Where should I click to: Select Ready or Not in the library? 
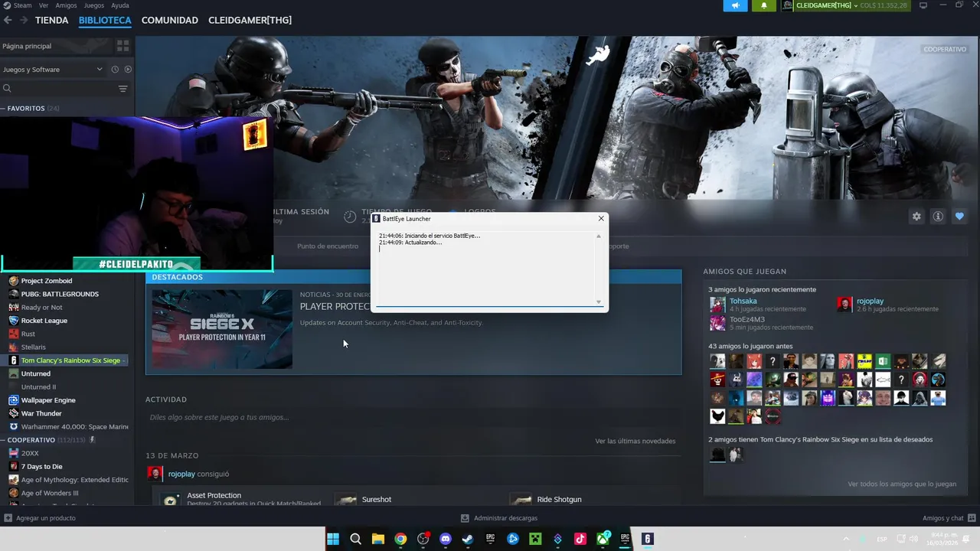point(41,308)
